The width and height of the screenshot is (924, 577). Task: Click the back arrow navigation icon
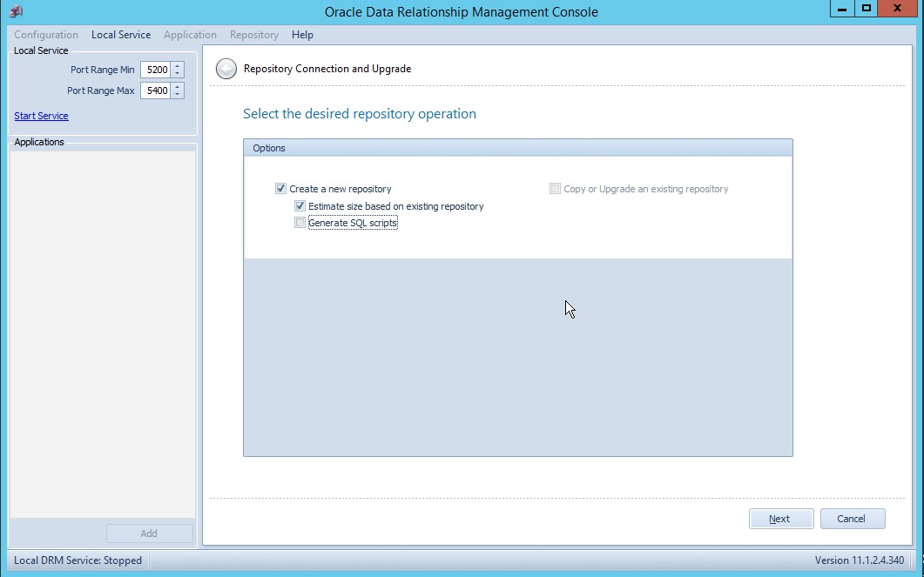(x=226, y=68)
